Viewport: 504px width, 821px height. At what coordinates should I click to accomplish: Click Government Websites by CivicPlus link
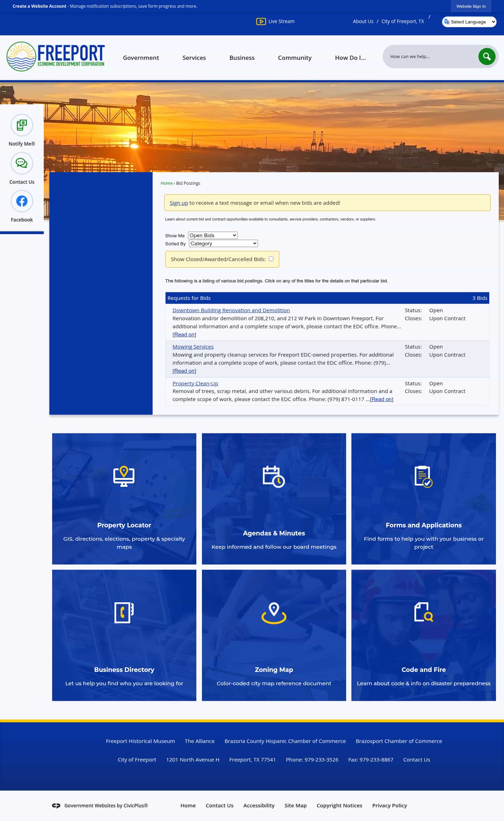click(106, 805)
